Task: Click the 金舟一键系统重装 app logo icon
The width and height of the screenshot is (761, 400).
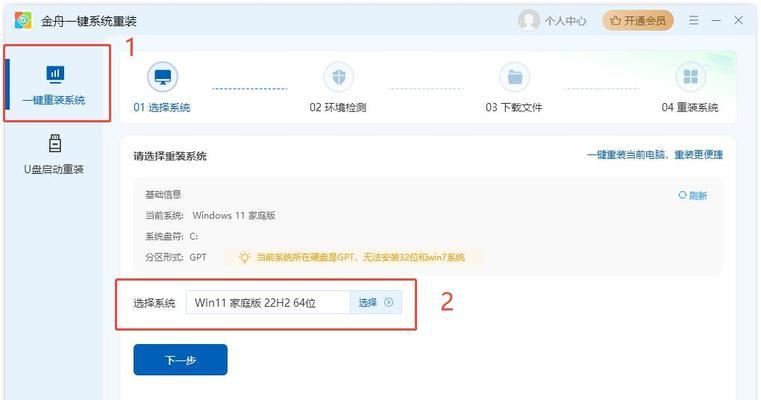Action: (x=23, y=20)
